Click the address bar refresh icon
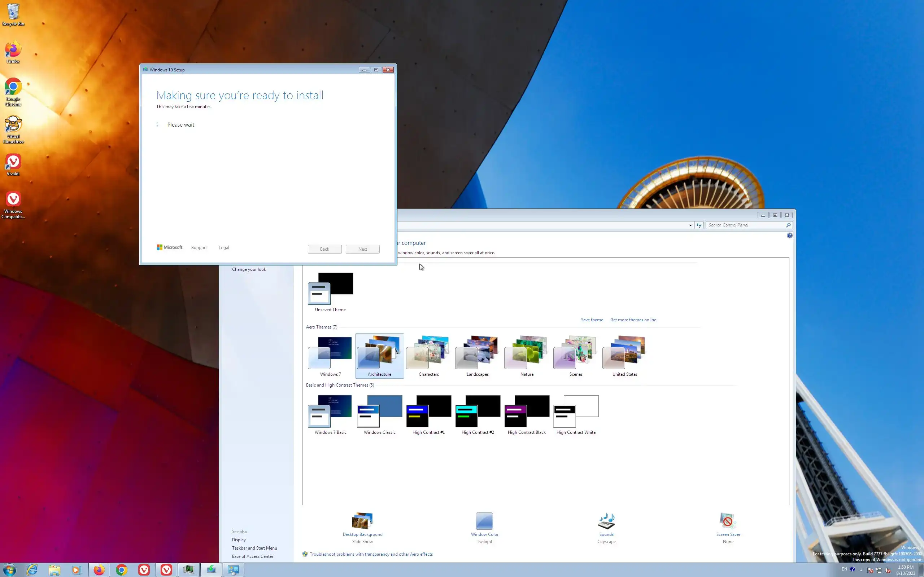924x577 pixels. click(699, 225)
